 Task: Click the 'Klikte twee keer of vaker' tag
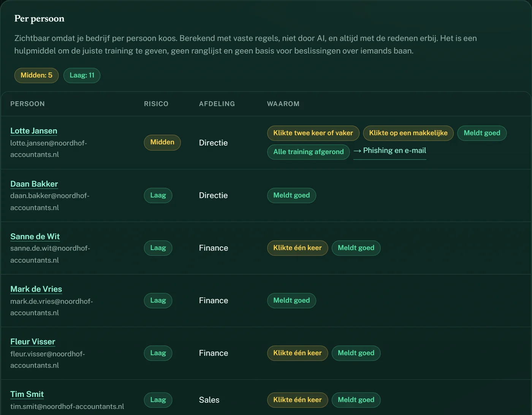tap(313, 133)
